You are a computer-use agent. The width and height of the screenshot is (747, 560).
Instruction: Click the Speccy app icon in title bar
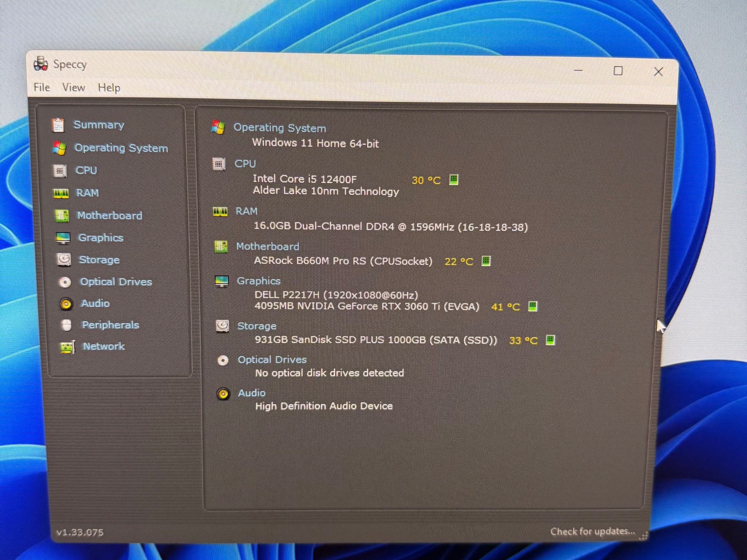tap(40, 64)
